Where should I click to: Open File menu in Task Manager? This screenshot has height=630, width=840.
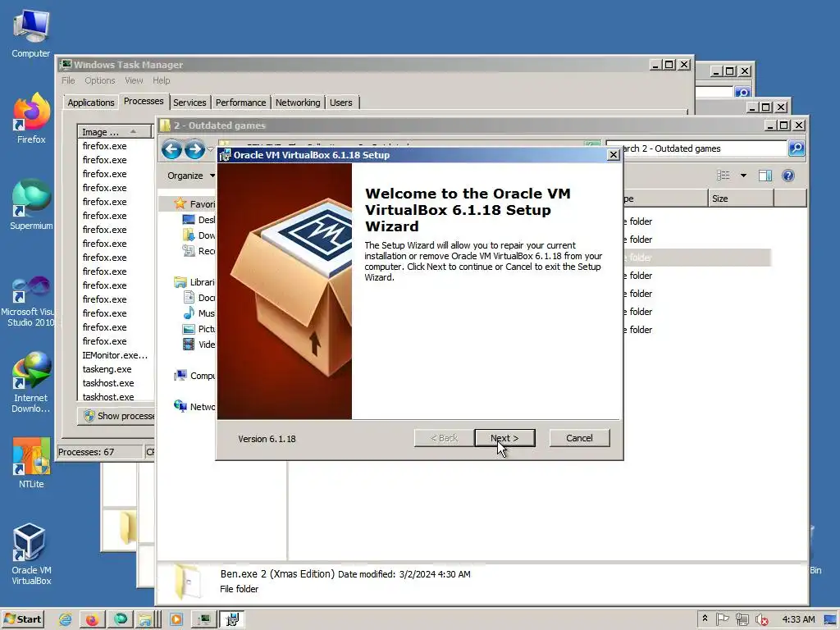coord(68,80)
